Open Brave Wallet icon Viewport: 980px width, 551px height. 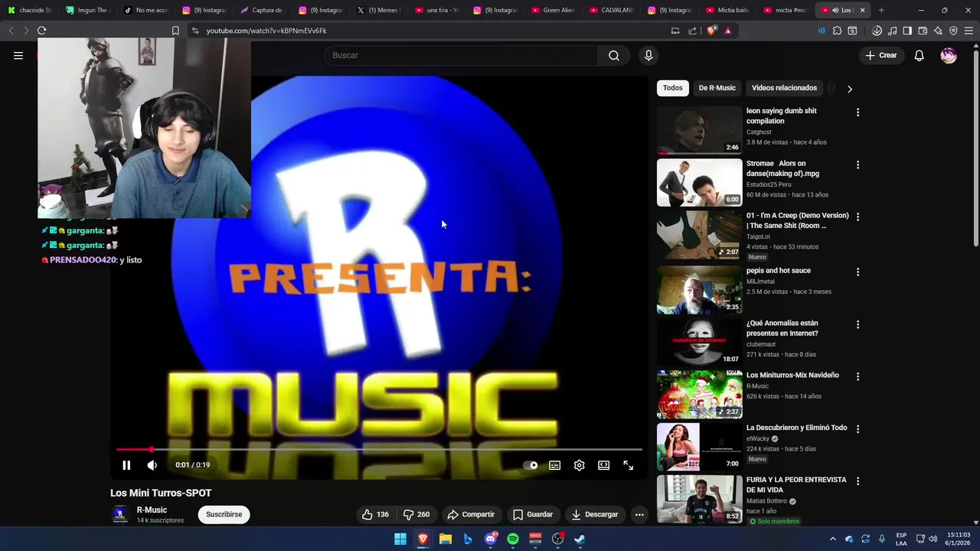(x=923, y=31)
